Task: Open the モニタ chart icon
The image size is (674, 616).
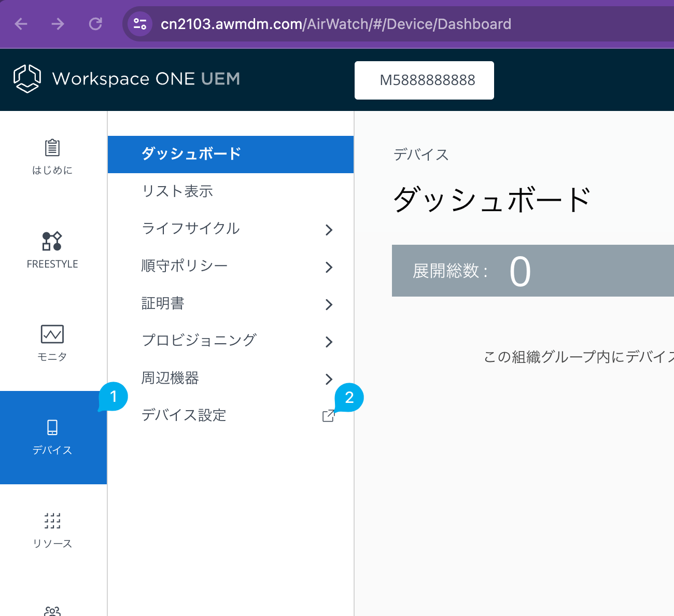Action: pos(52,334)
